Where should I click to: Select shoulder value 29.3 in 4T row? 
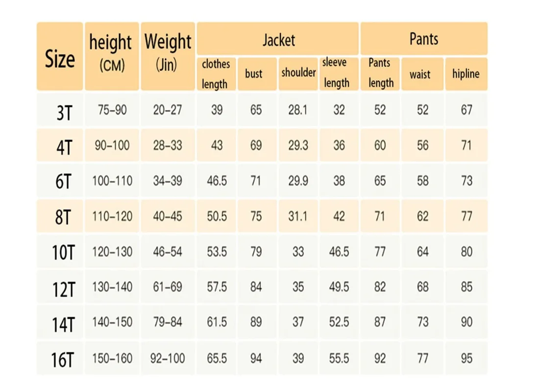[x=298, y=146]
